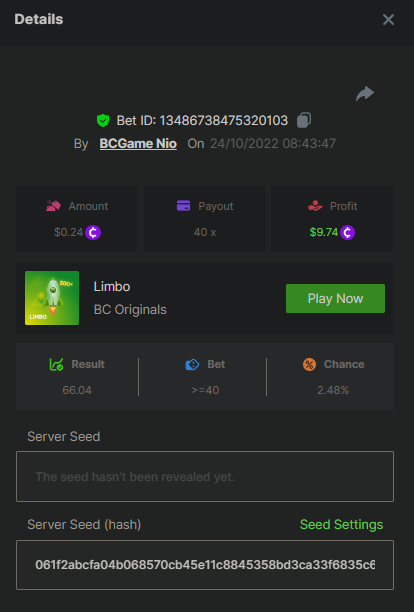Click the purple coin icon beside $0.24
Image resolution: width=414 pixels, height=612 pixels.
pos(93,233)
